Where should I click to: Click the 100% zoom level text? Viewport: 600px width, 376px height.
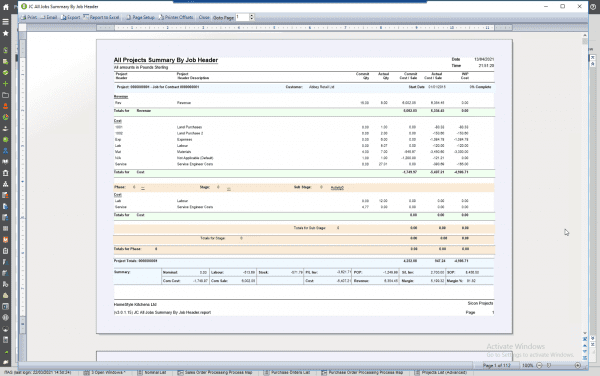[x=528, y=365]
